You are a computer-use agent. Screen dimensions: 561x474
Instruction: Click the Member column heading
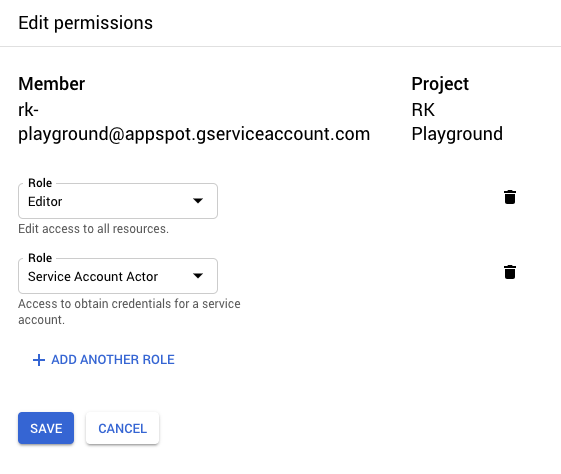pos(52,84)
